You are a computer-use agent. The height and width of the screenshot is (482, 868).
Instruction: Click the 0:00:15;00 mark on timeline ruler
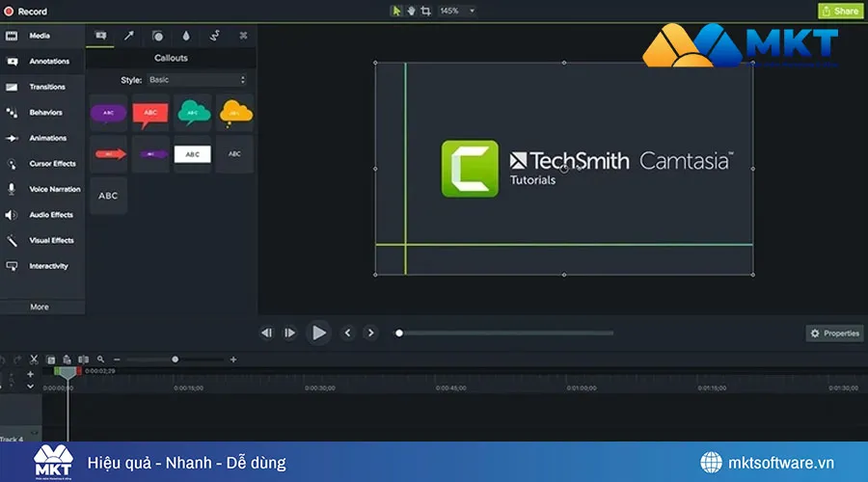[188, 388]
